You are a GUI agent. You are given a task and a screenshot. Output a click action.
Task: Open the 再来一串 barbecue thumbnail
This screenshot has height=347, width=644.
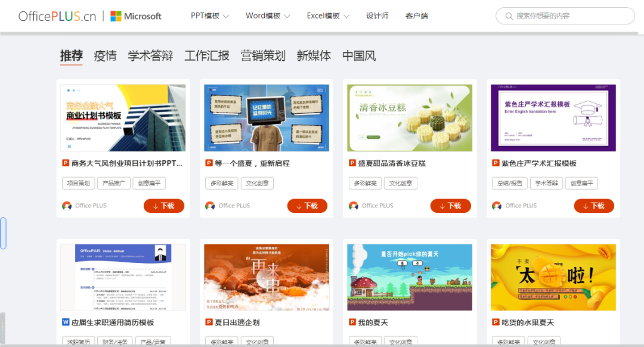click(267, 278)
